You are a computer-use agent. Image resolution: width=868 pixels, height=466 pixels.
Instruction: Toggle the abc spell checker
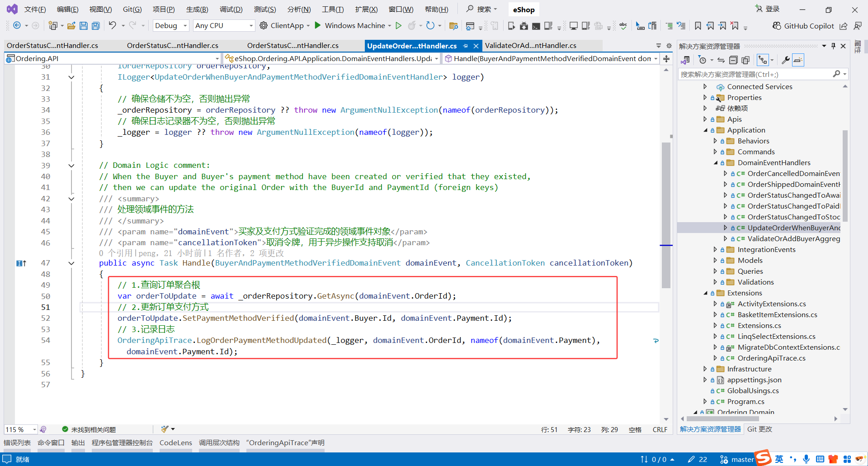[x=623, y=26]
